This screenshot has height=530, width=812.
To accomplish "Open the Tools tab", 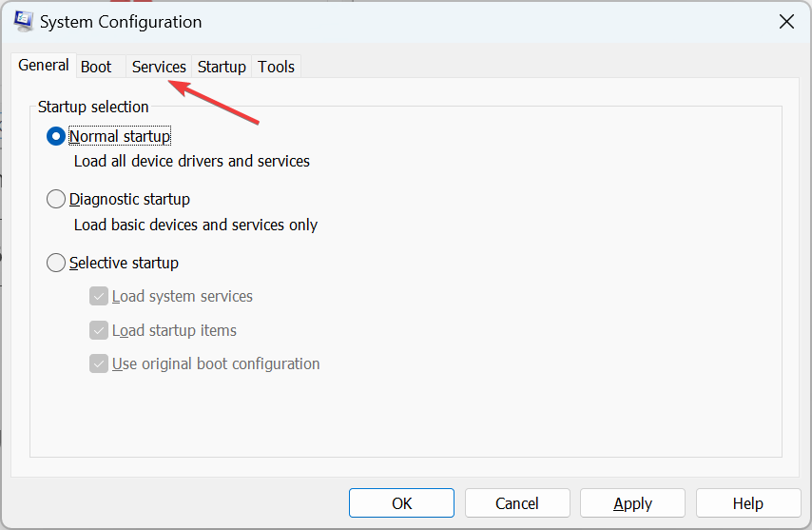I will point(277,67).
